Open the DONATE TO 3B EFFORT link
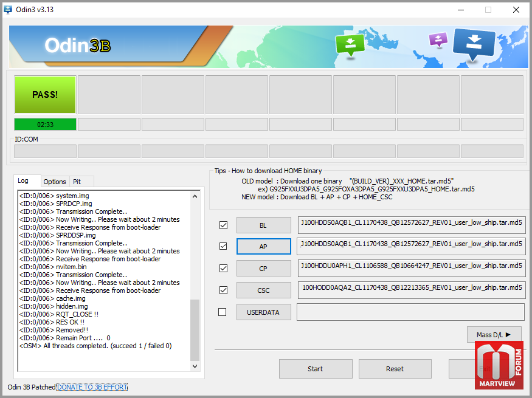Viewport: 532px width, 398px height. (92, 387)
